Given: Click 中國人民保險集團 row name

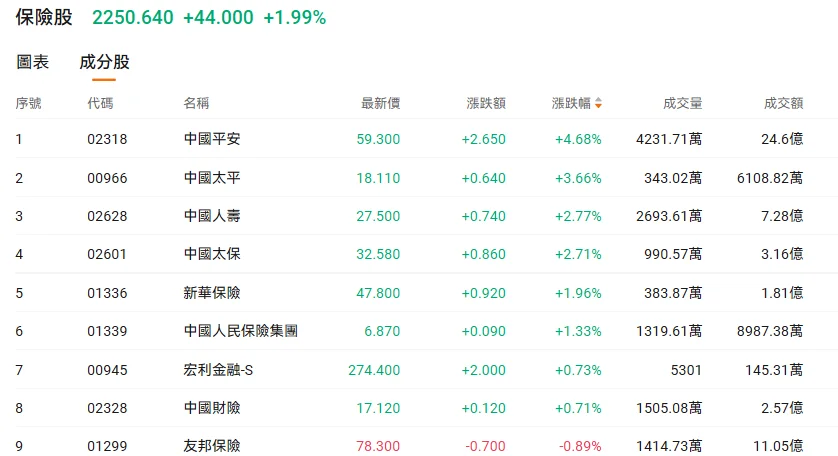Looking at the screenshot, I should click(241, 331).
